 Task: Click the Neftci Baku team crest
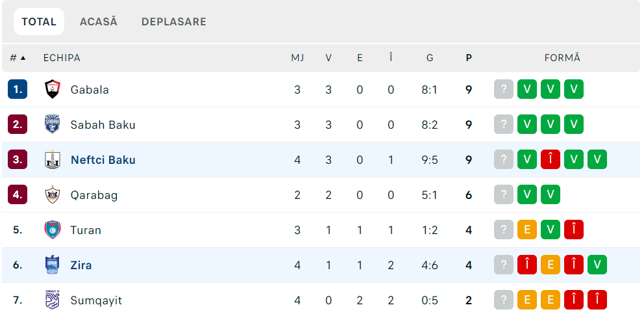(53, 160)
